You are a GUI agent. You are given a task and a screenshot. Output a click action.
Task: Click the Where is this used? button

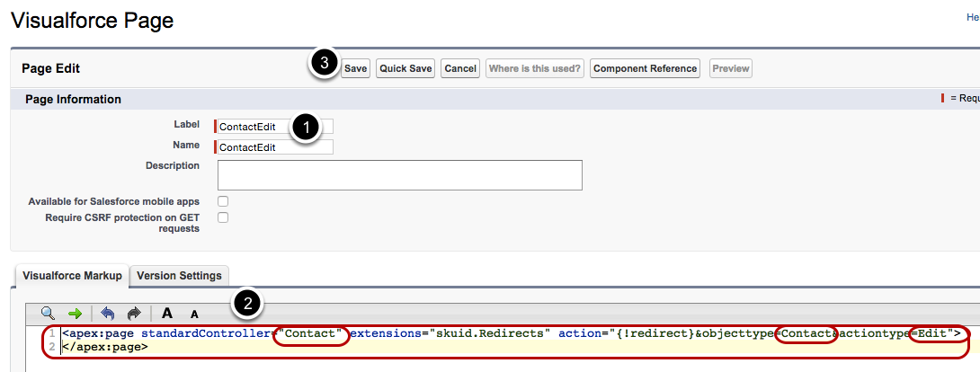pyautogui.click(x=535, y=68)
